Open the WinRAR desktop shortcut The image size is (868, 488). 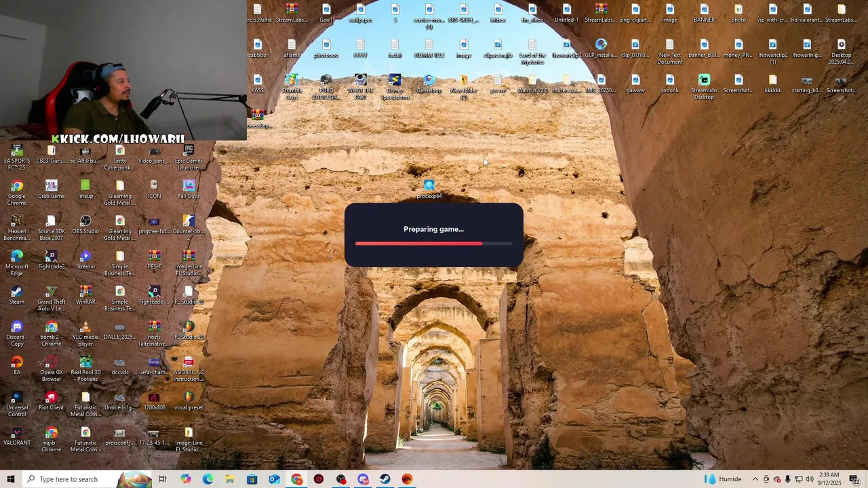tap(85, 296)
